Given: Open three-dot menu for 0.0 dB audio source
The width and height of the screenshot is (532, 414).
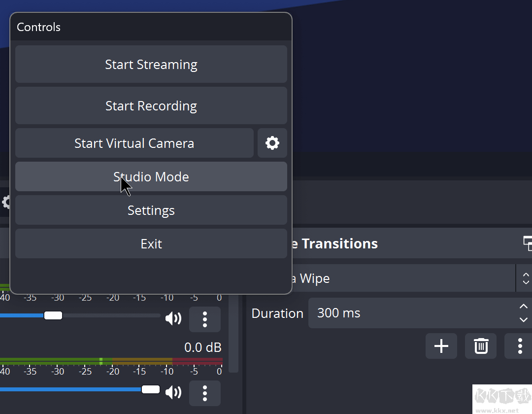Looking at the screenshot, I should click(x=204, y=393).
